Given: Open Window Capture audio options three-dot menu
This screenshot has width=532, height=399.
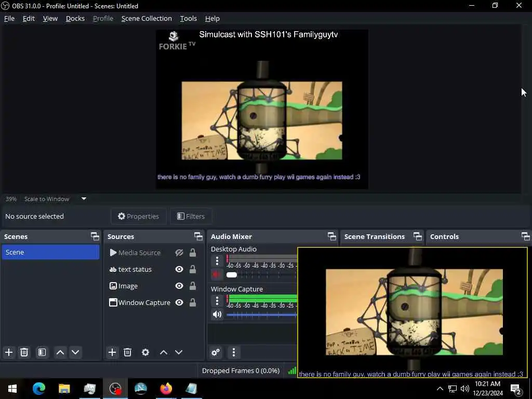Looking at the screenshot, I should (x=217, y=301).
